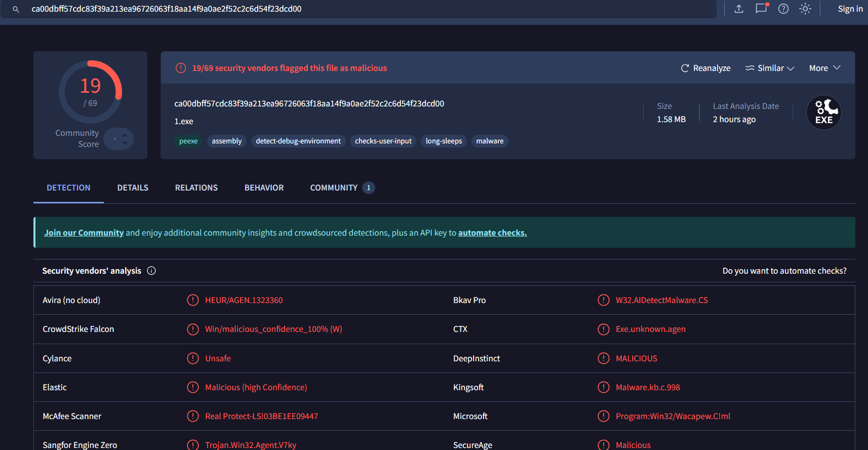Open the More dropdown menu
Screen dimensions: 868x450
click(825, 68)
